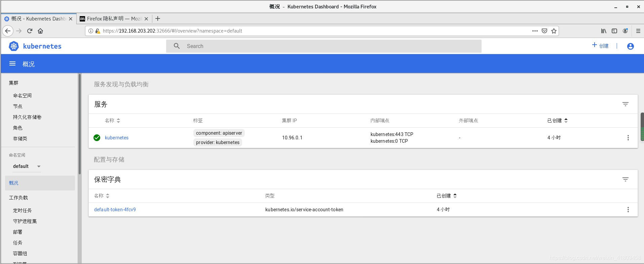
Task: Sort secrets by 已创建 column
Action: point(447,196)
